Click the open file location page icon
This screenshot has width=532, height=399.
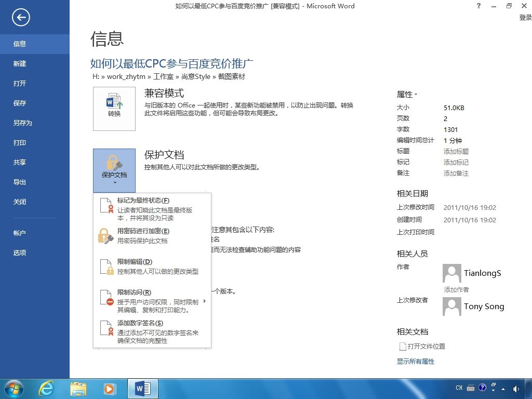click(x=403, y=347)
